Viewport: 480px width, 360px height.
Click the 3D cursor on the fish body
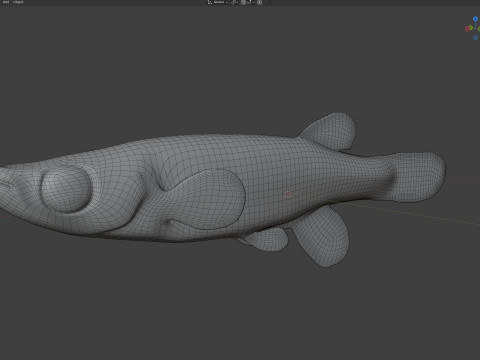click(x=288, y=194)
